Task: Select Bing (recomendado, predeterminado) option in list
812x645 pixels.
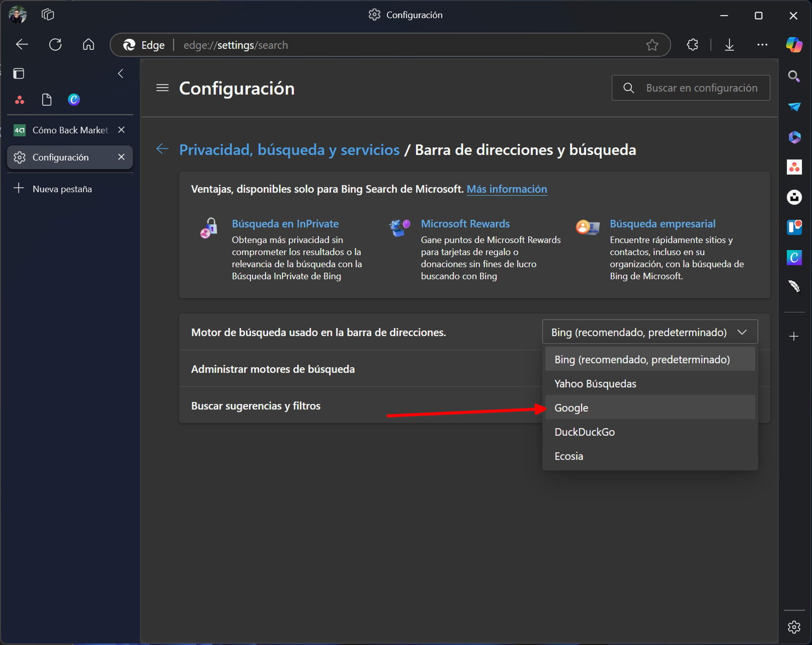Action: click(650, 360)
